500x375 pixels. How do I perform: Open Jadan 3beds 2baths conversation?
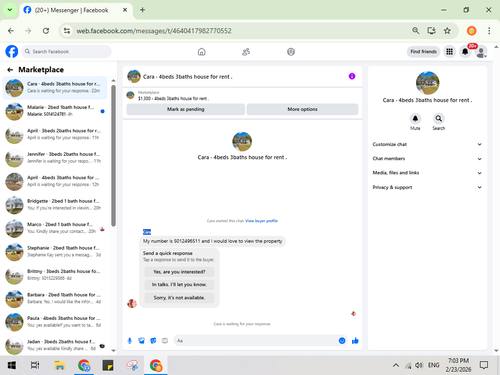[55, 345]
